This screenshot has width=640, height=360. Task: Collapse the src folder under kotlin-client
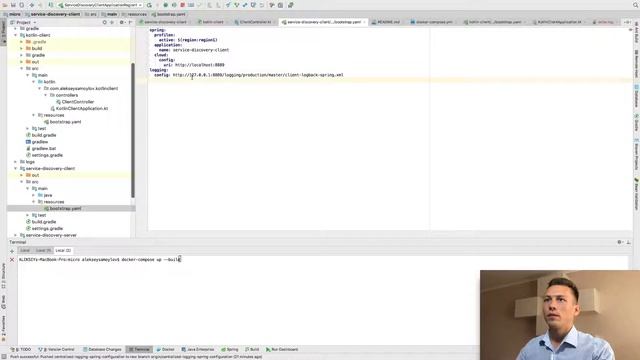(22, 68)
